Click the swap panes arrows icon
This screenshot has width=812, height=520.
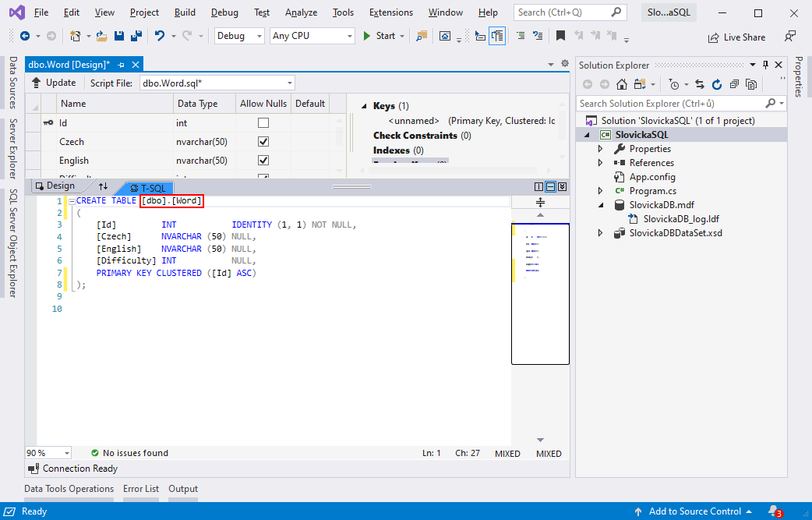[104, 186]
